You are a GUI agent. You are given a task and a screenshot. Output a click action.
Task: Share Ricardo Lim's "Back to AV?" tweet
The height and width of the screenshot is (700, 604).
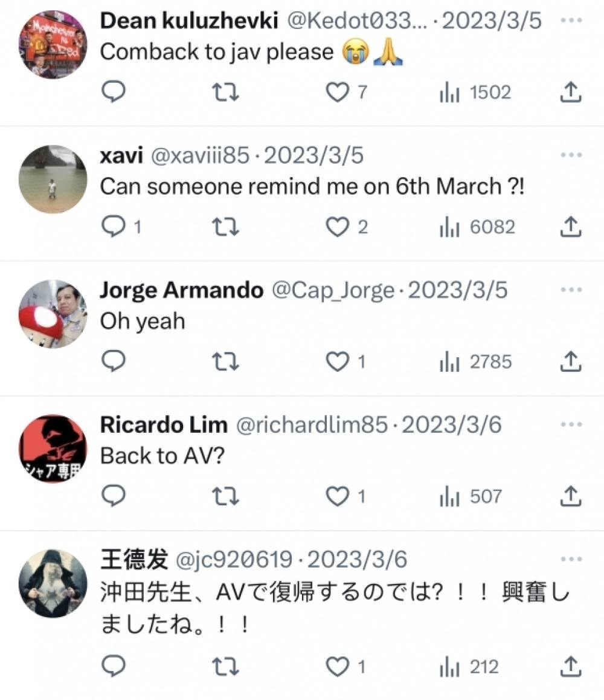pos(571,496)
